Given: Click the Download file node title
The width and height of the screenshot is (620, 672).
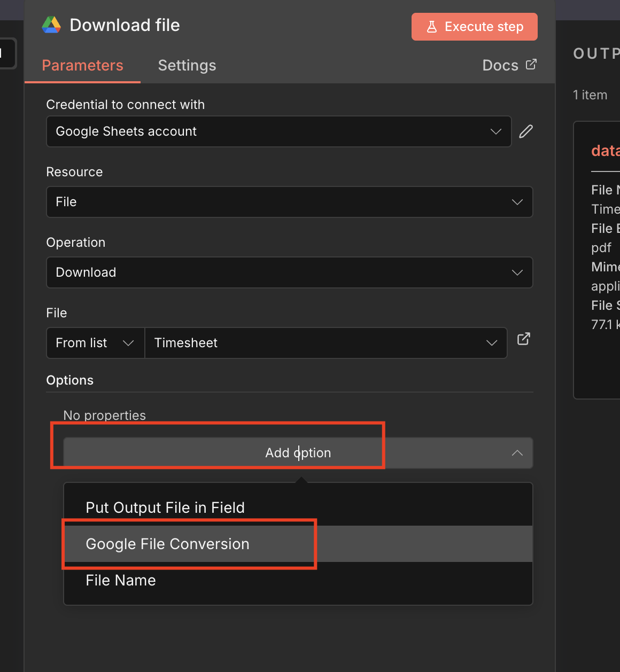Looking at the screenshot, I should (x=125, y=25).
